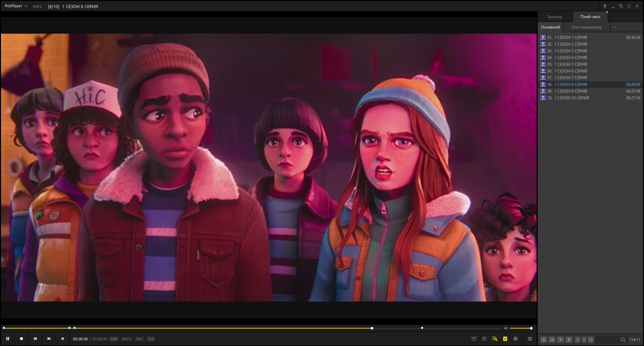The image size is (644, 346).
Task: Toggle 360° video mode
Action: tap(474, 339)
